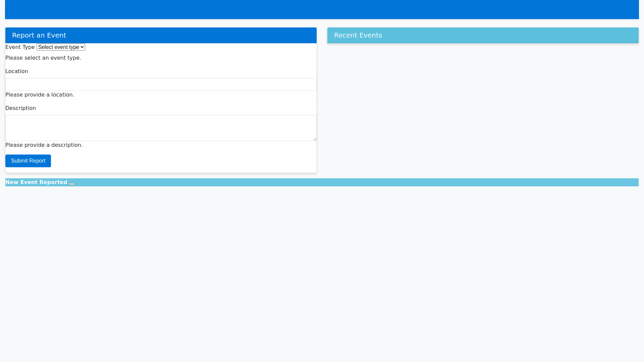Image resolution: width=644 pixels, height=362 pixels.
Task: Open the Event Type dropdown
Action: click(60, 47)
